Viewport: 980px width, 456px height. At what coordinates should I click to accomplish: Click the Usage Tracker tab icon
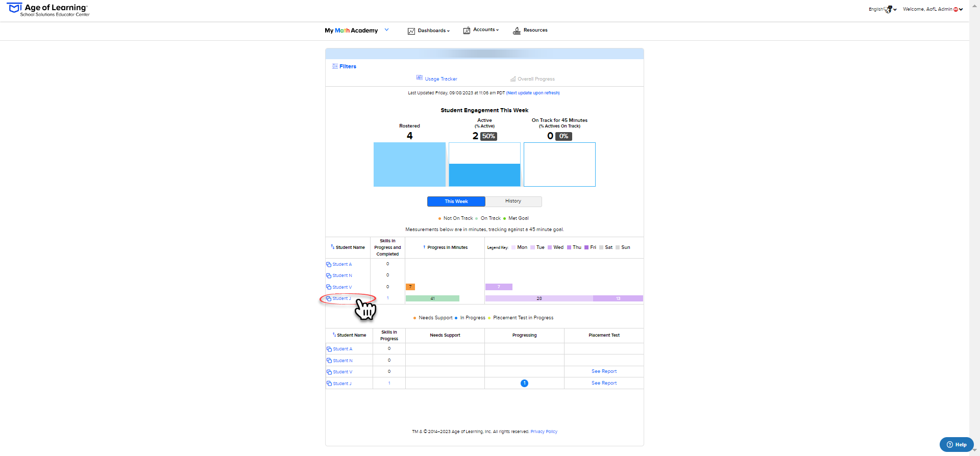(x=420, y=78)
